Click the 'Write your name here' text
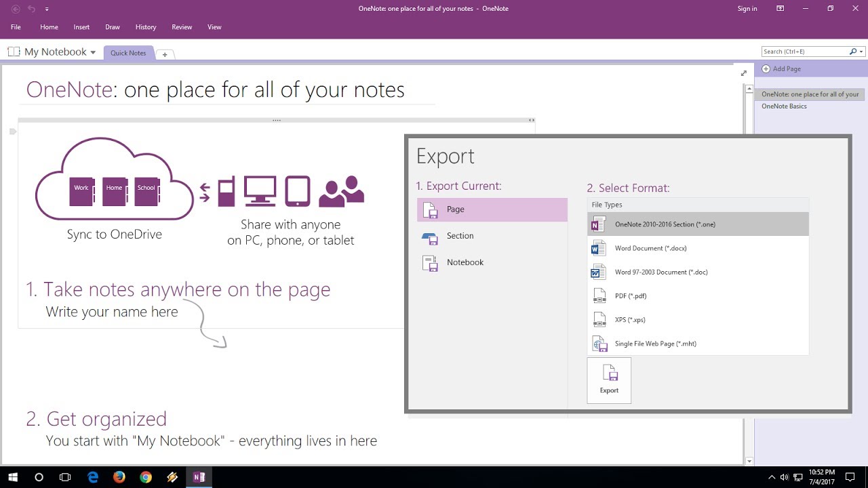This screenshot has width=868, height=488. 112,312
